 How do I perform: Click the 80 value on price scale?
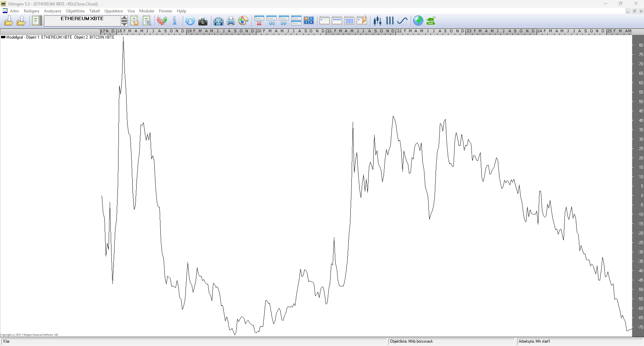pos(641,45)
